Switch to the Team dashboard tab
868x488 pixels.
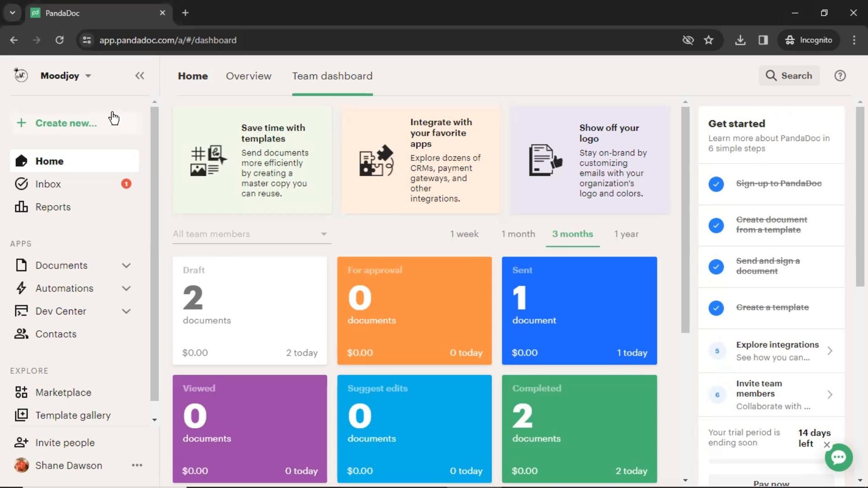pos(332,75)
